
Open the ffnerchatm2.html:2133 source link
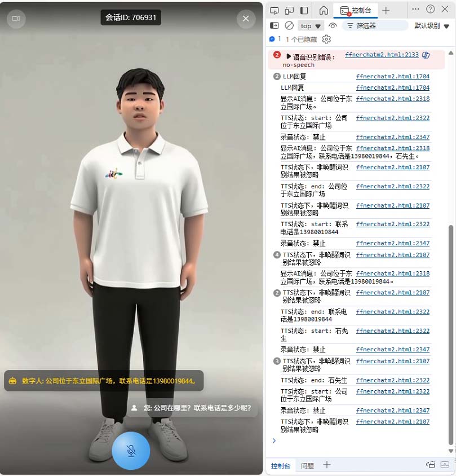pyautogui.click(x=382, y=55)
